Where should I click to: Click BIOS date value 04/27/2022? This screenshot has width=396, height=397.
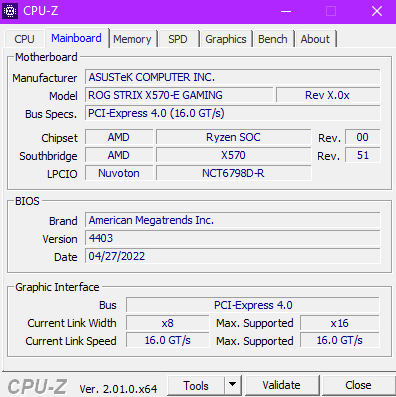pyautogui.click(x=232, y=256)
